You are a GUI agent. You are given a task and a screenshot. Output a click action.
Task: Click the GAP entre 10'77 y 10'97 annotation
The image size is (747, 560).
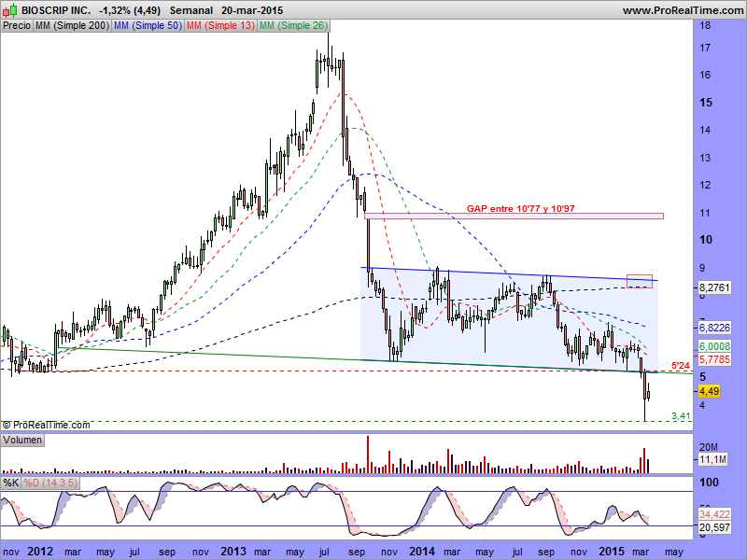click(x=521, y=208)
